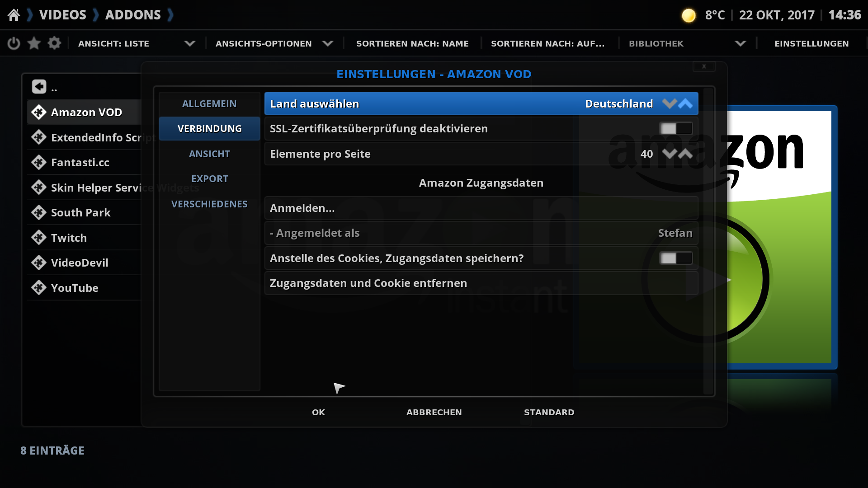Confirm settings with OK button
Viewport: 868px width, 488px height.
(319, 412)
